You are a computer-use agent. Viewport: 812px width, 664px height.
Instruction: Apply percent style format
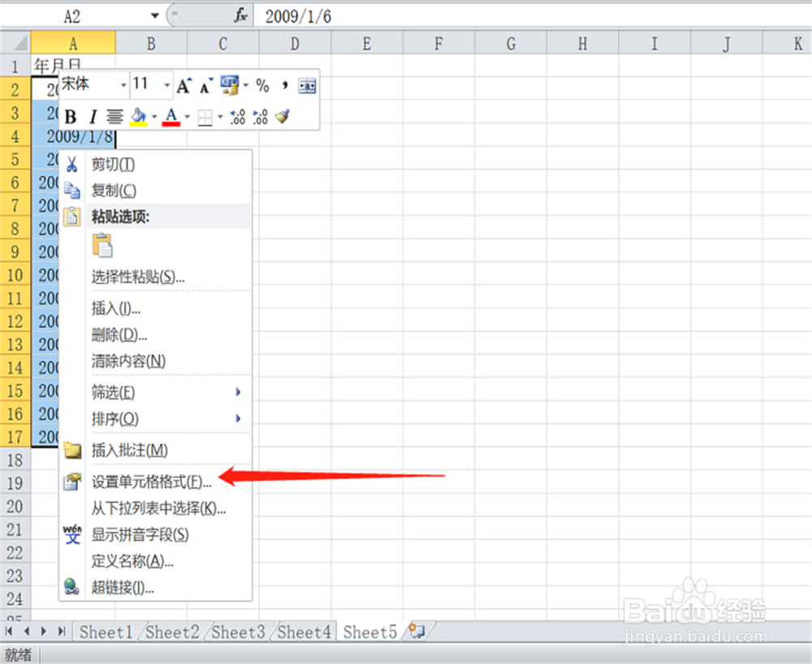click(x=262, y=86)
